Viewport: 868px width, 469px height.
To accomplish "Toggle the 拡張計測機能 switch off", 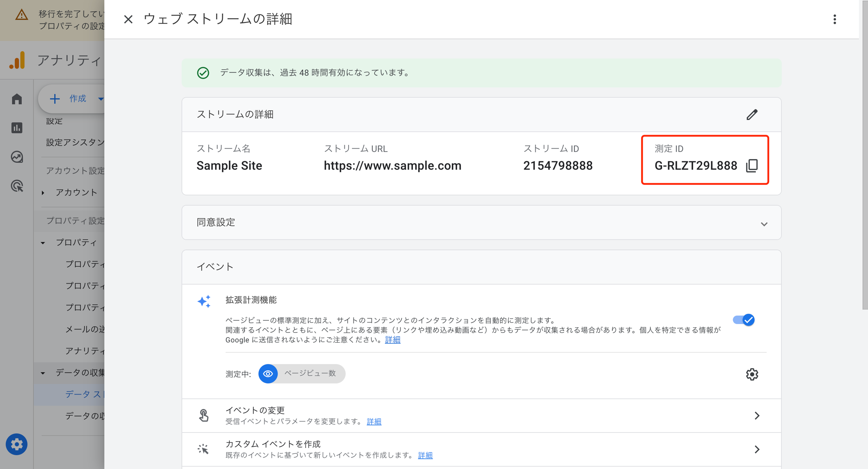I will [x=743, y=320].
